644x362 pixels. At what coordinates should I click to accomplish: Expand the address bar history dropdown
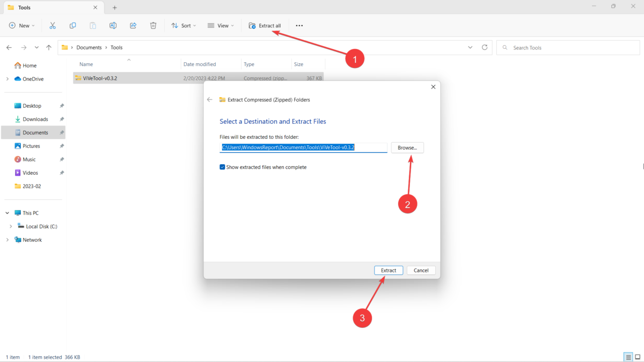[470, 47]
